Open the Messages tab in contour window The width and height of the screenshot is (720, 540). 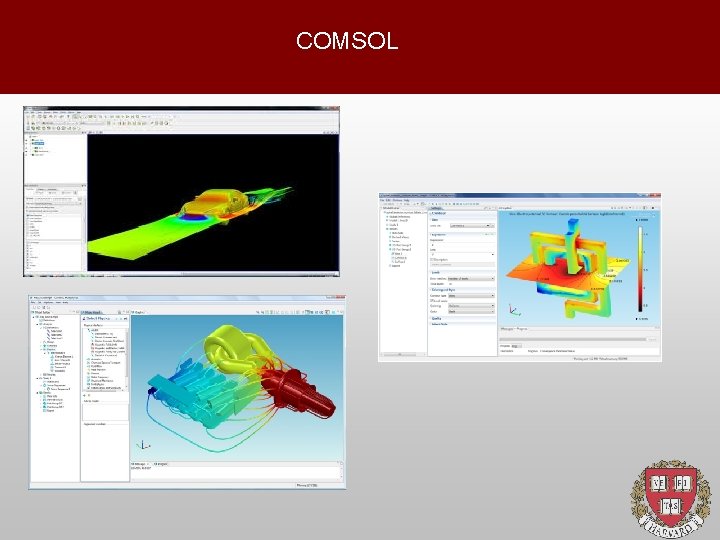tap(506, 329)
